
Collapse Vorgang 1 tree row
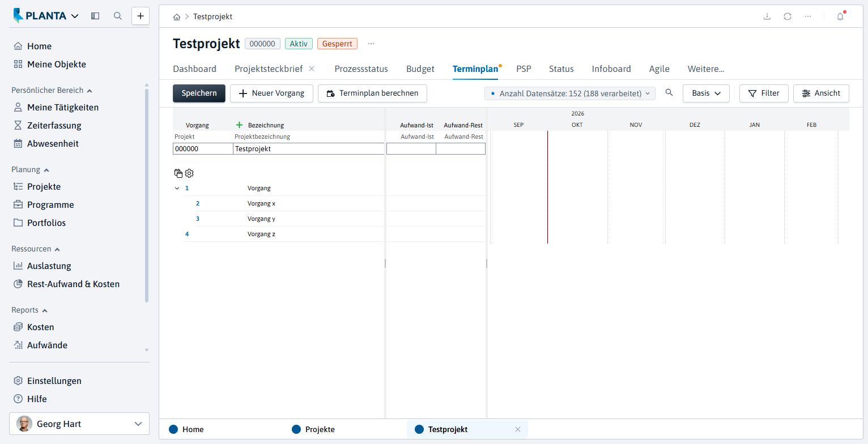point(177,188)
